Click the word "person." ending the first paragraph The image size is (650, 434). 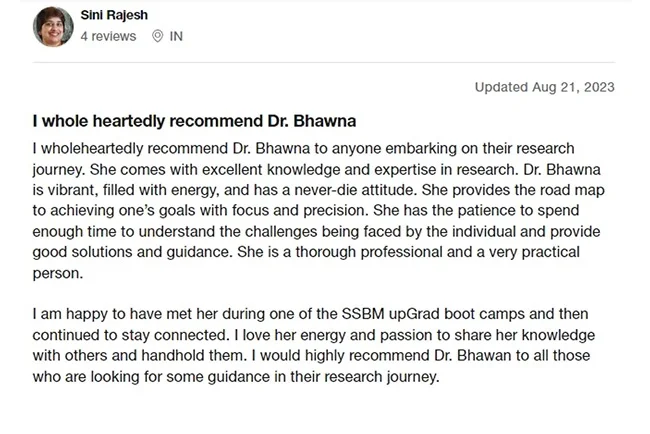click(57, 272)
